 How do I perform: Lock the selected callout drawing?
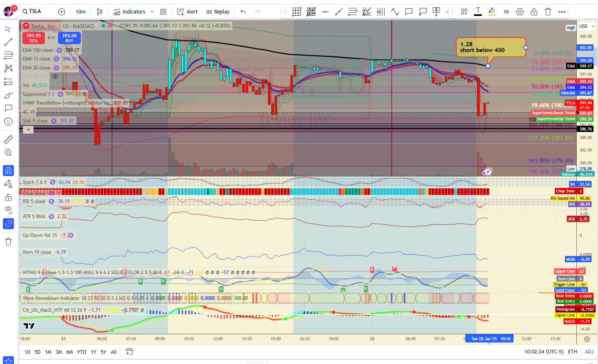[x=534, y=12]
